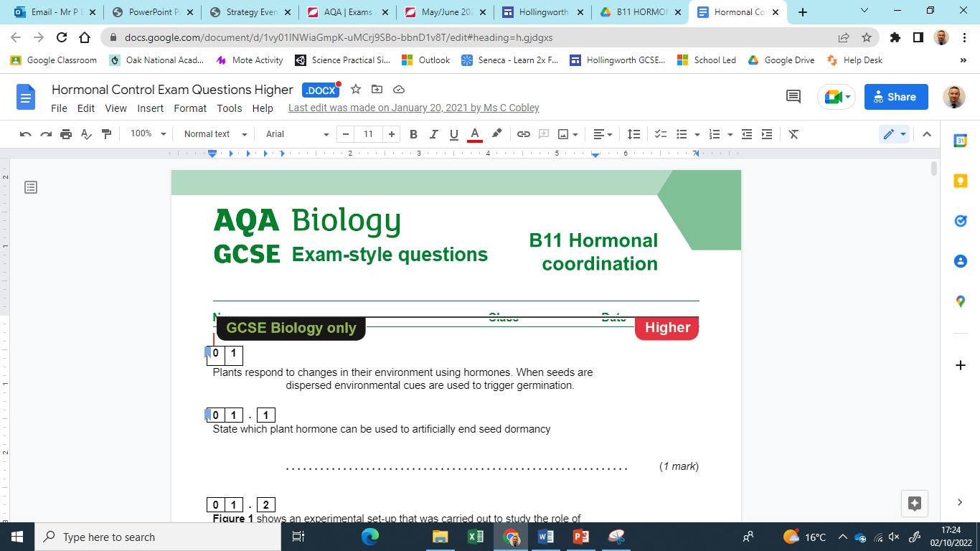Click the Share button
Image resolution: width=980 pixels, height=551 pixels.
896,97
